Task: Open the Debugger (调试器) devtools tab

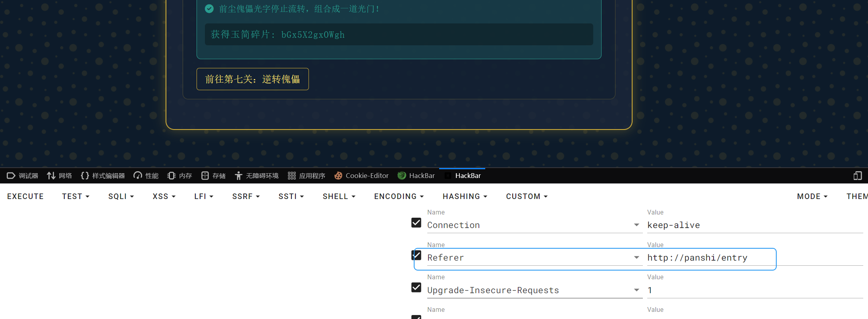Action: (23, 176)
